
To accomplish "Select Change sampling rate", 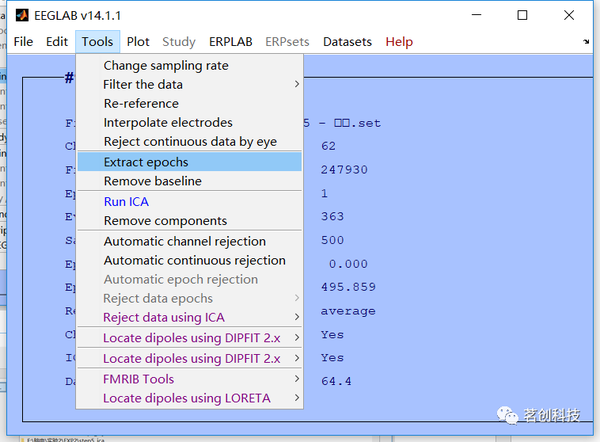I will [166, 66].
